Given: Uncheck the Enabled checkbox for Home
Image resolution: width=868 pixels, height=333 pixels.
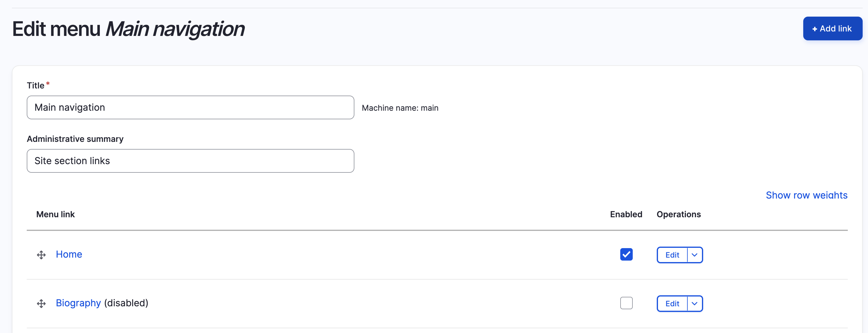Looking at the screenshot, I should point(626,254).
